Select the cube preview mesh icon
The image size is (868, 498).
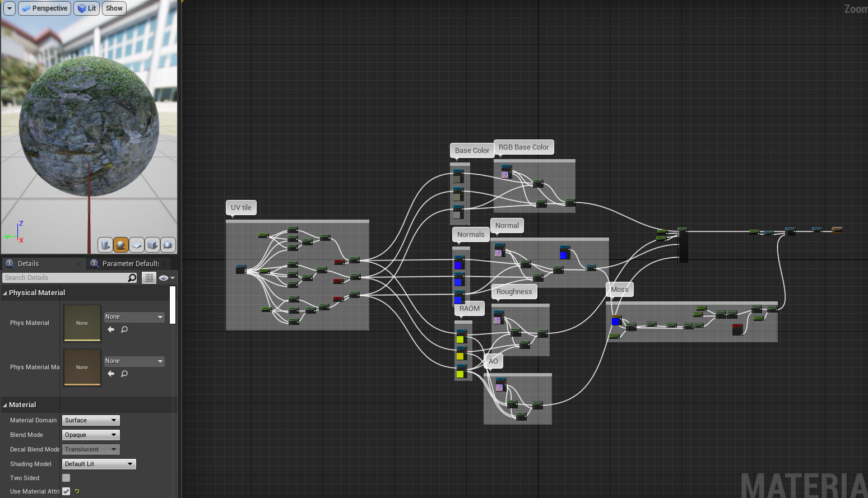tap(152, 245)
